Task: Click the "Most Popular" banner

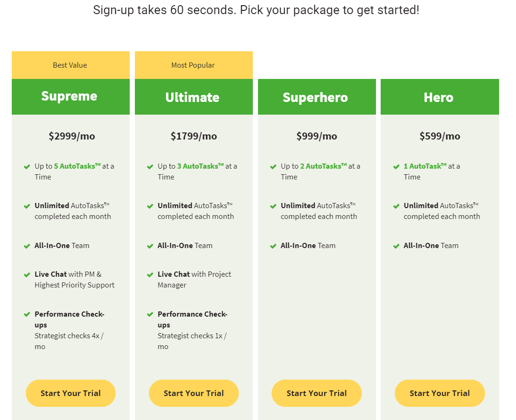Action: coord(194,65)
